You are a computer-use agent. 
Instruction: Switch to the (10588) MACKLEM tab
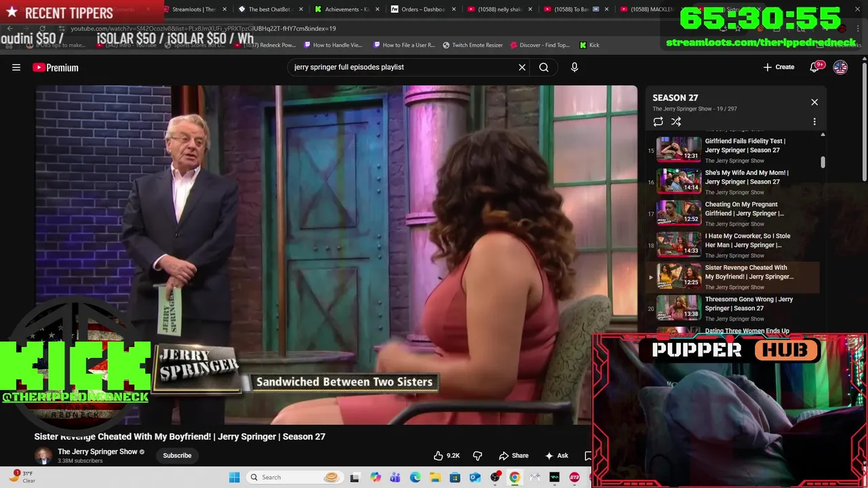(x=650, y=9)
